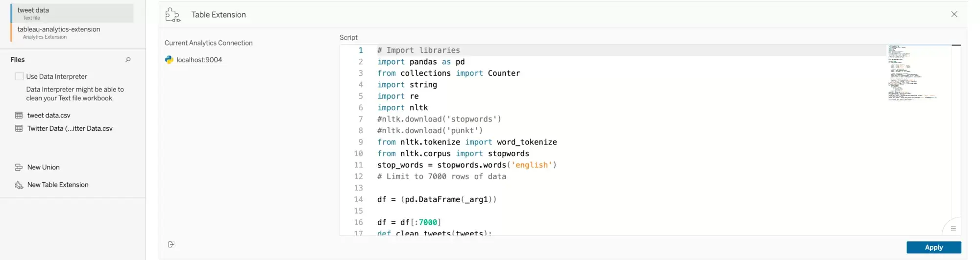
Task: Search files with the magnifier icon
Action: pyautogui.click(x=128, y=60)
